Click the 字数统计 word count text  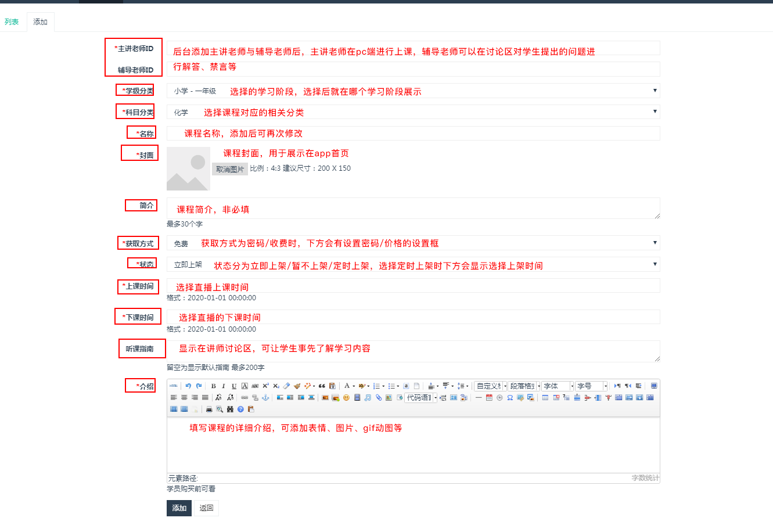(x=645, y=478)
